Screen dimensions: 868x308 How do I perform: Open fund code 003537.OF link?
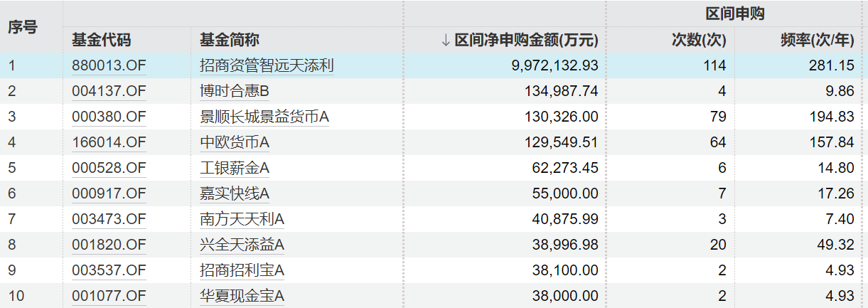(x=109, y=270)
